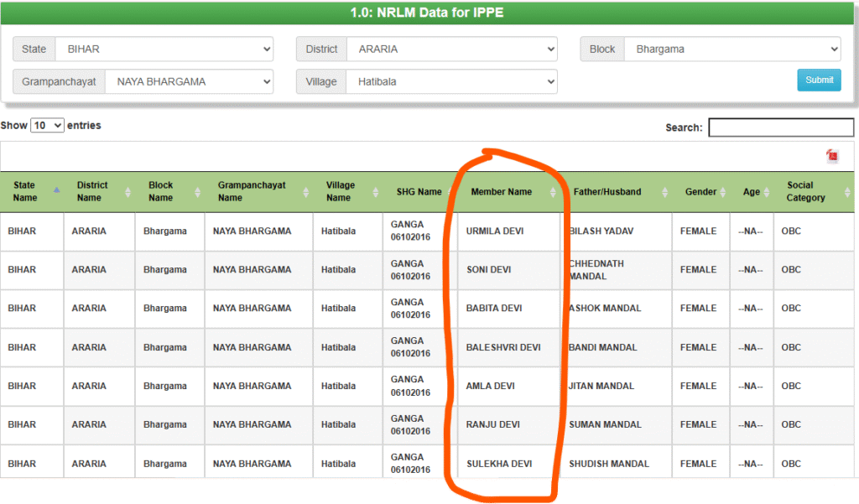Sort by Gender column arrows
Viewport: 859px width, 504px height.
(723, 192)
